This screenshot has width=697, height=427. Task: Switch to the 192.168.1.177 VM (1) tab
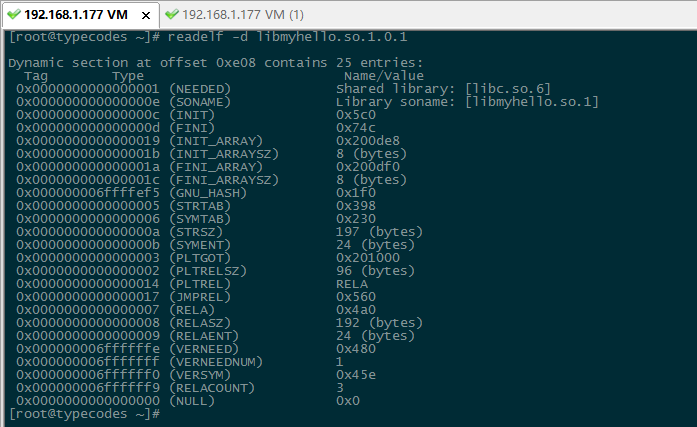pos(243,14)
